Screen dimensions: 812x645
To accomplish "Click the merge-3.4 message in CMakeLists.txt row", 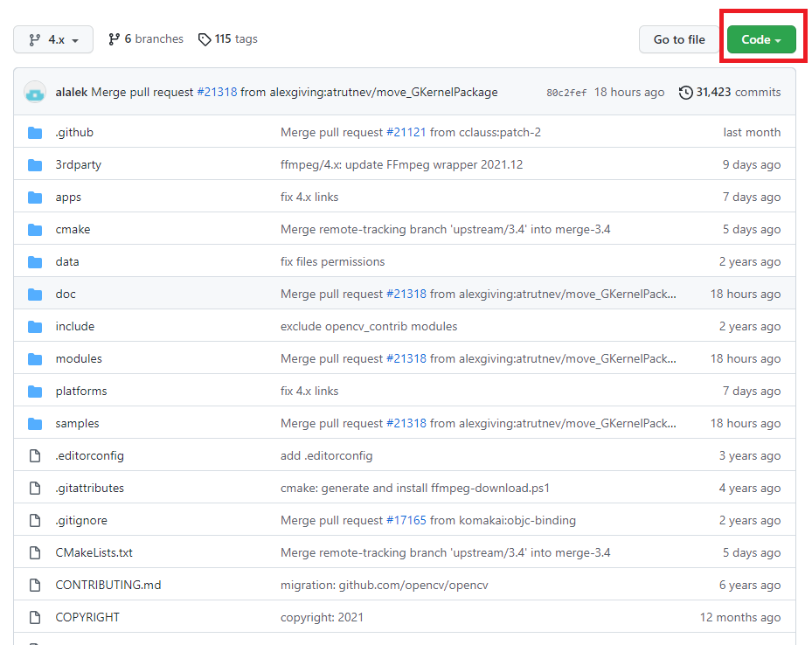I will pyautogui.click(x=446, y=553).
